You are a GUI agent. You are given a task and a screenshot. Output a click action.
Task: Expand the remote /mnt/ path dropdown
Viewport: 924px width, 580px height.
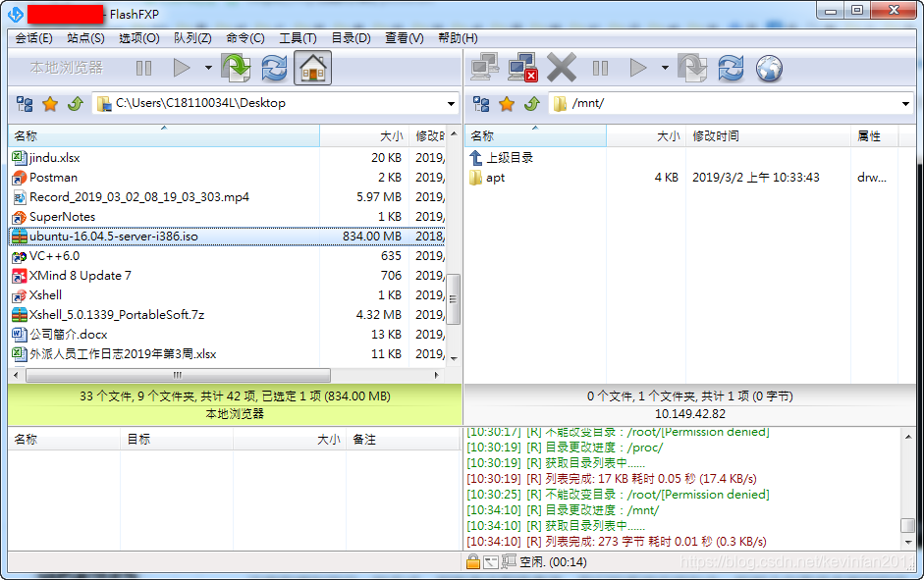pyautogui.click(x=905, y=104)
